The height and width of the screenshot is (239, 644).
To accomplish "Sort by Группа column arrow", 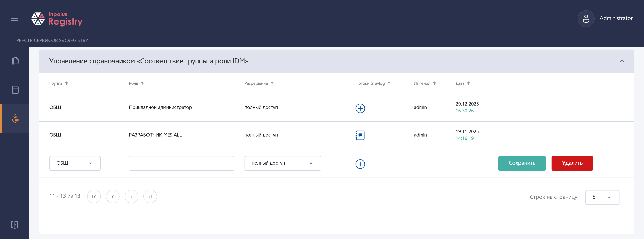I will tap(66, 84).
